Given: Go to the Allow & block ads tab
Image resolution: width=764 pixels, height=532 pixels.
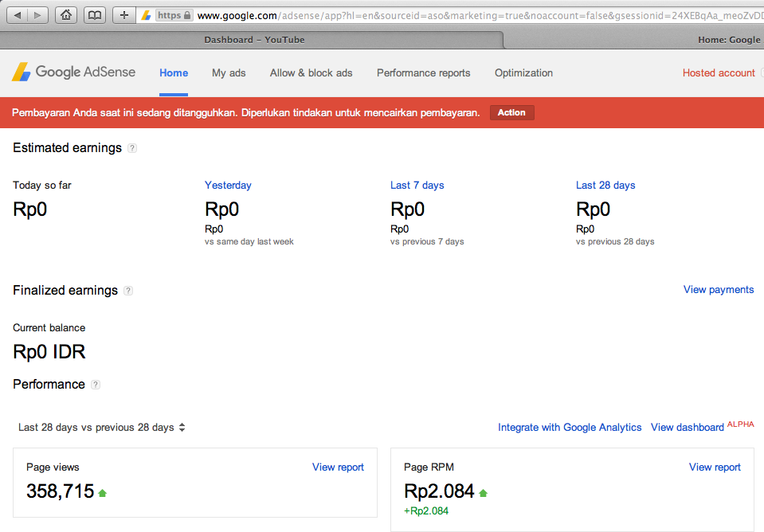Looking at the screenshot, I should click(x=311, y=73).
